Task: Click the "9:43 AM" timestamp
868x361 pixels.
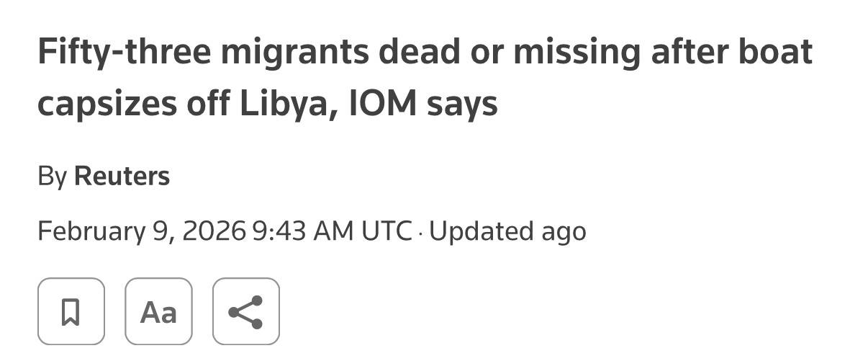Action: (302, 231)
